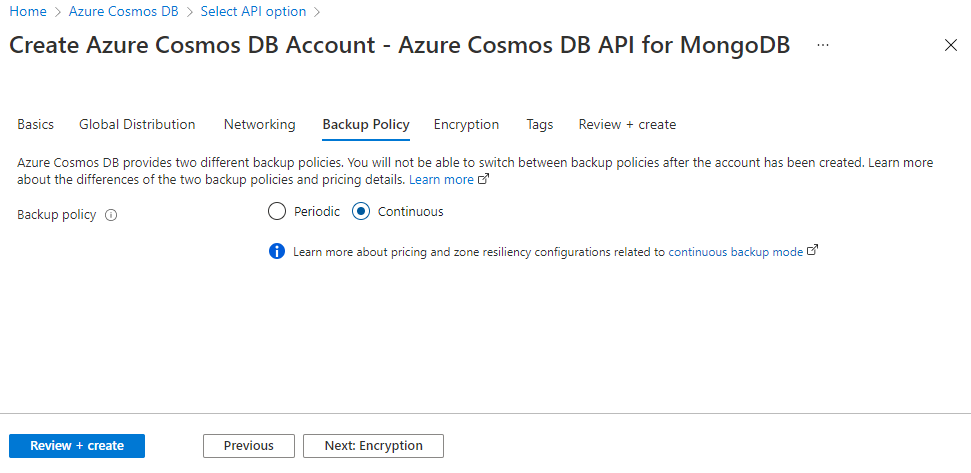Viewport: 971px width, 473px height.
Task: Return to Select API option breadcrumb
Action: click(253, 11)
